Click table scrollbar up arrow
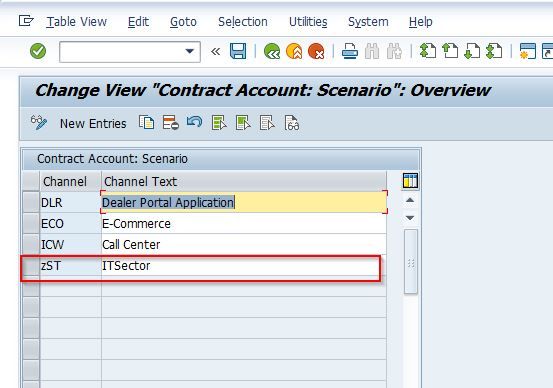Screen dimensions: 553x388 [x=410, y=200]
